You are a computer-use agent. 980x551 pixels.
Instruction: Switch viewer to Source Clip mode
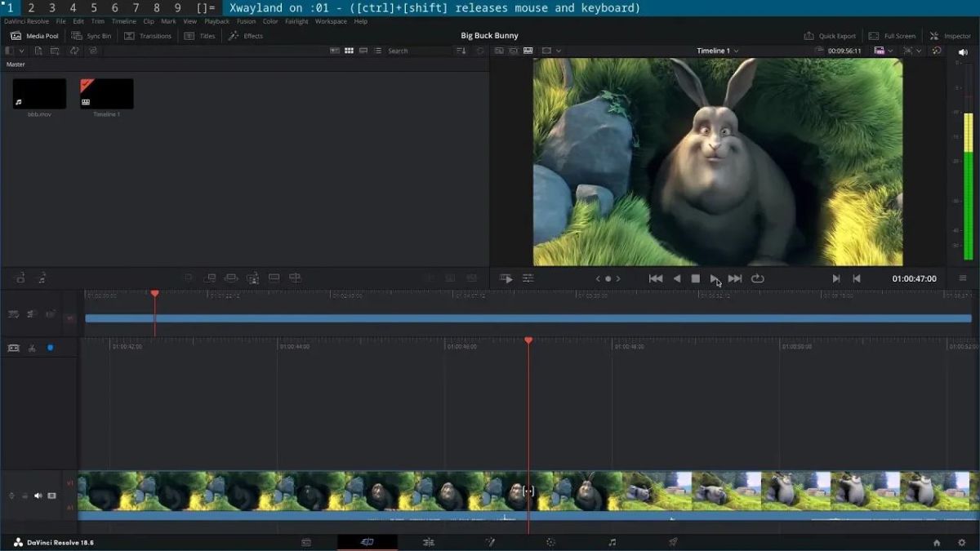[x=499, y=51]
